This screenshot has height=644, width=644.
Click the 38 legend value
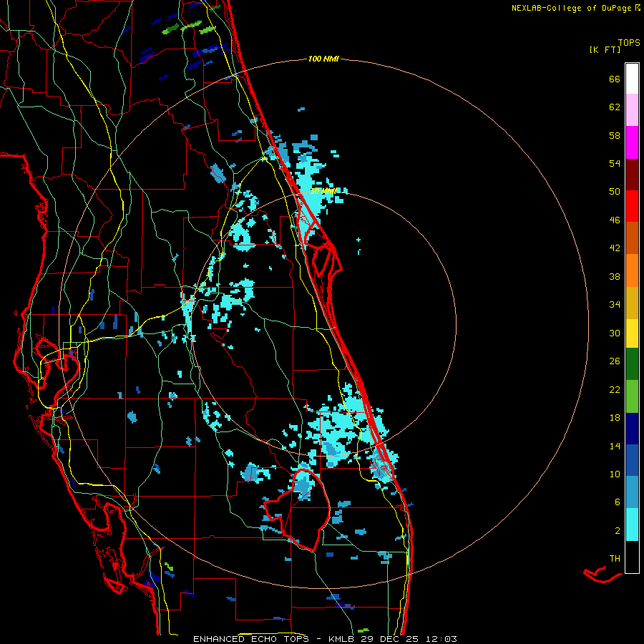click(x=615, y=277)
